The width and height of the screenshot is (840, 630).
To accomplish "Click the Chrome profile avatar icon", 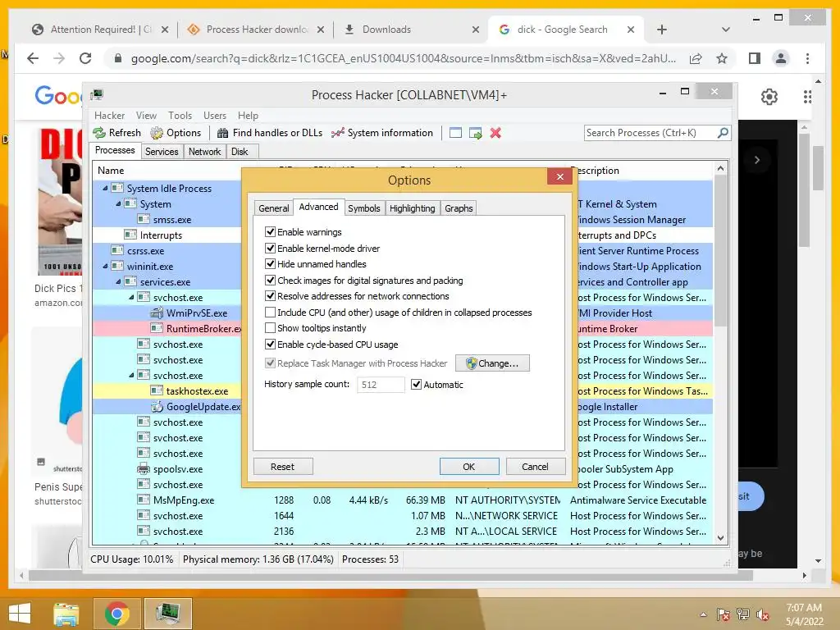I will click(x=781, y=58).
